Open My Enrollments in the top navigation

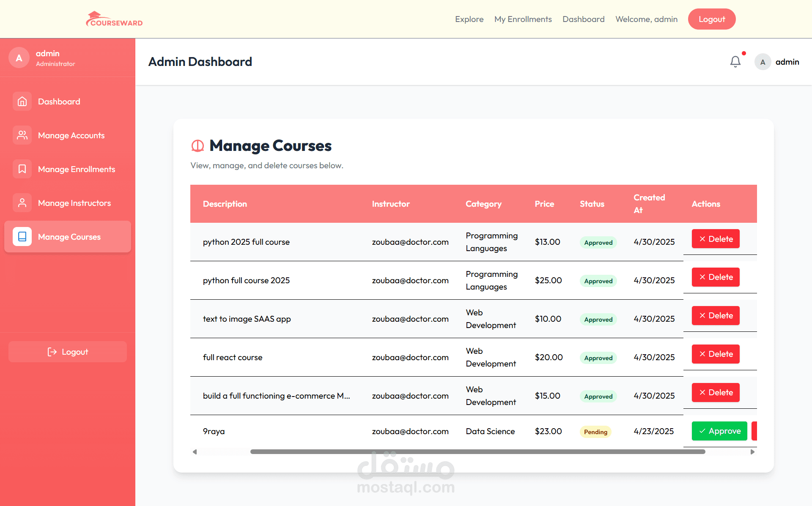[x=523, y=19]
